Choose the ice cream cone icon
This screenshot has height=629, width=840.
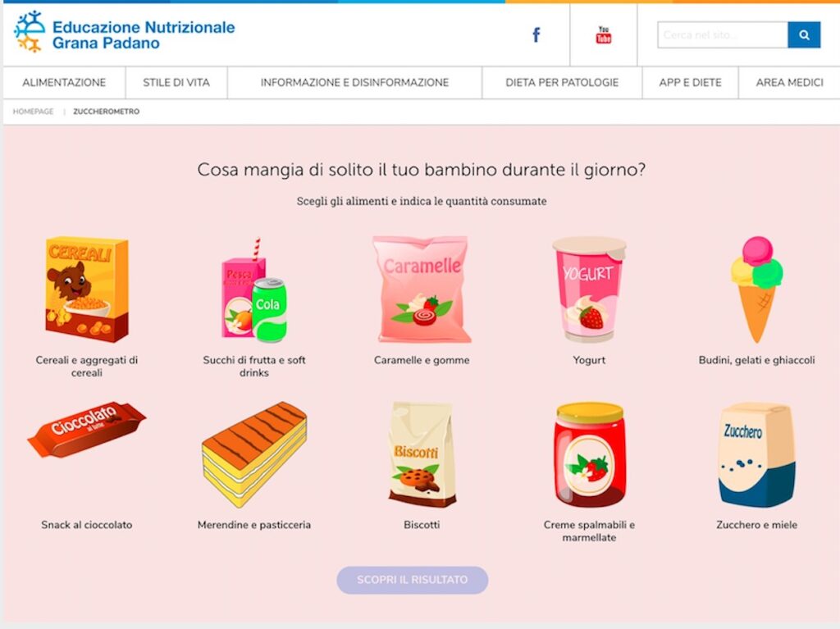756,289
